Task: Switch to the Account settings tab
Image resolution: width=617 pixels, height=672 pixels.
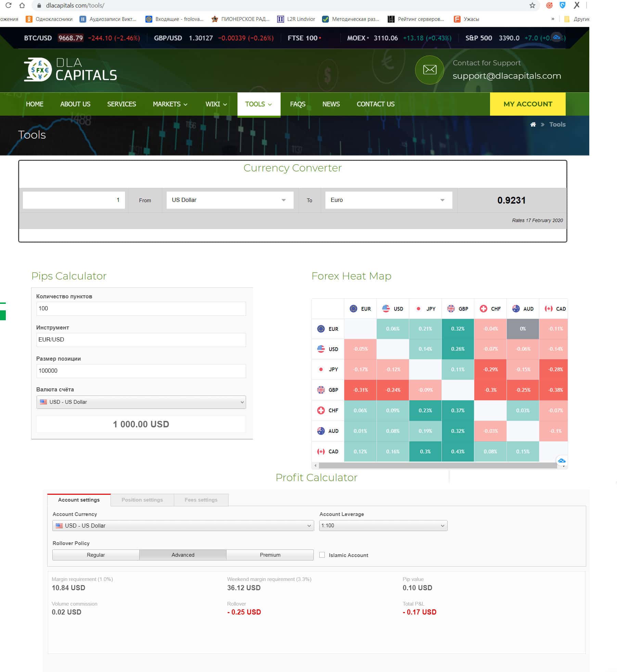Action: (x=79, y=500)
